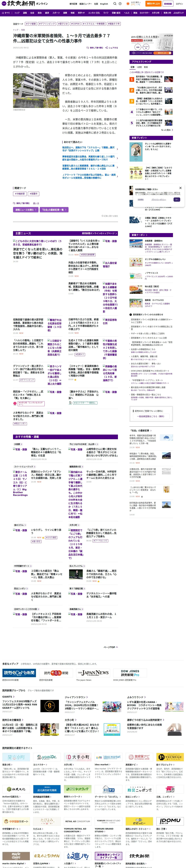Click the ページTOP link

coord(110,647)
